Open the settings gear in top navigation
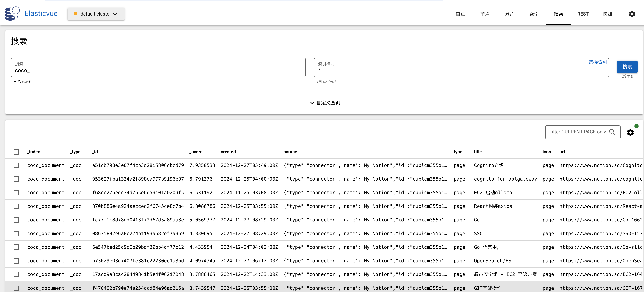The width and height of the screenshot is (644, 292). (632, 14)
